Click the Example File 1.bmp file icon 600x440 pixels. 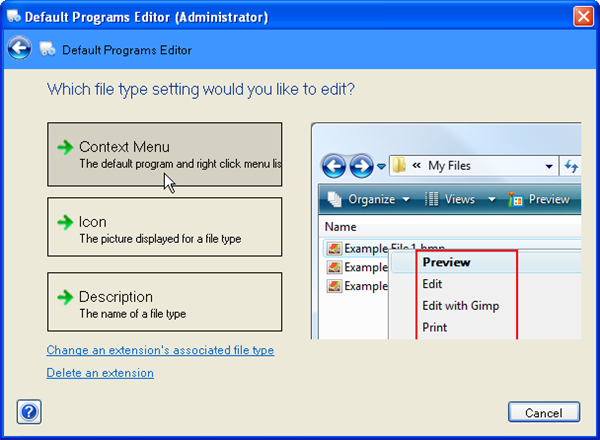point(333,248)
